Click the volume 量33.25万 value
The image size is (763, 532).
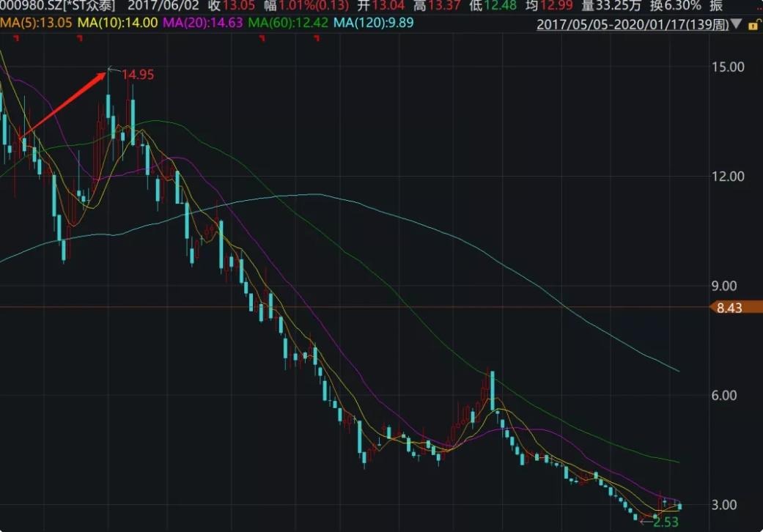[x=611, y=6]
